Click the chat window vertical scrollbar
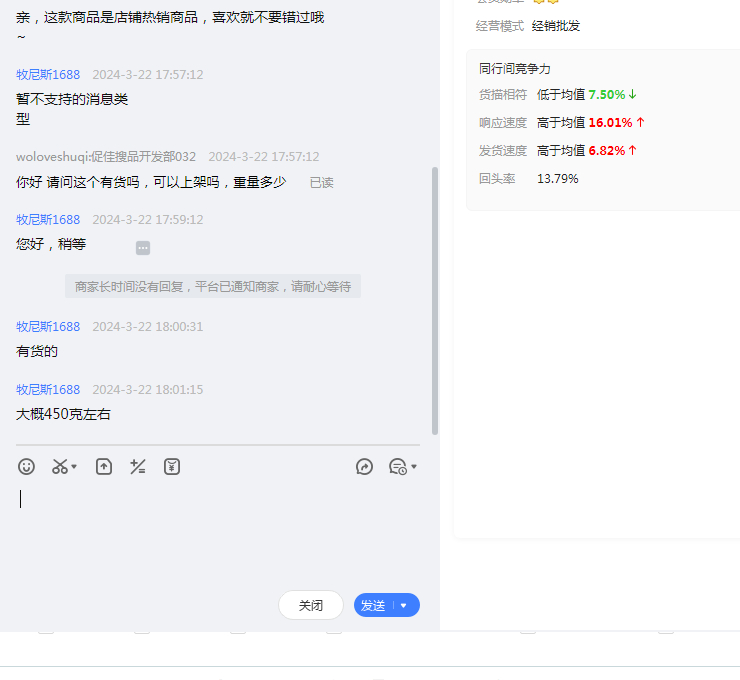740x680 pixels. pos(435,300)
